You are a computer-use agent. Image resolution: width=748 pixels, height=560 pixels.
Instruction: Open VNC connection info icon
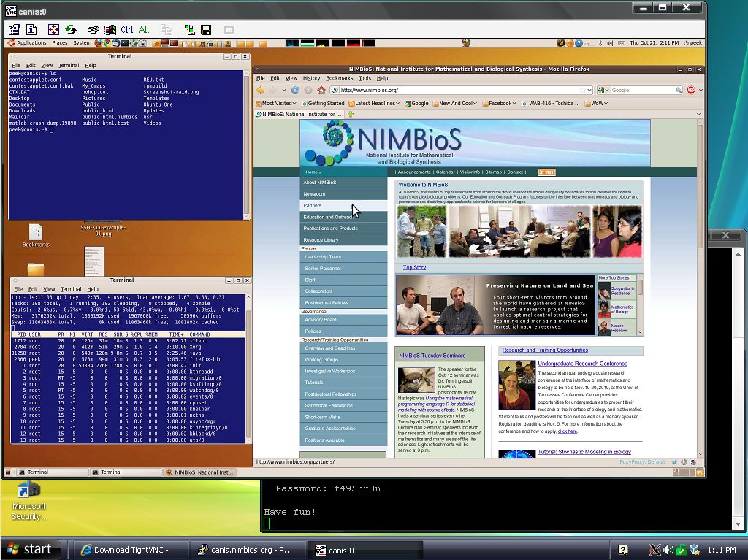pyautogui.click(x=31, y=30)
